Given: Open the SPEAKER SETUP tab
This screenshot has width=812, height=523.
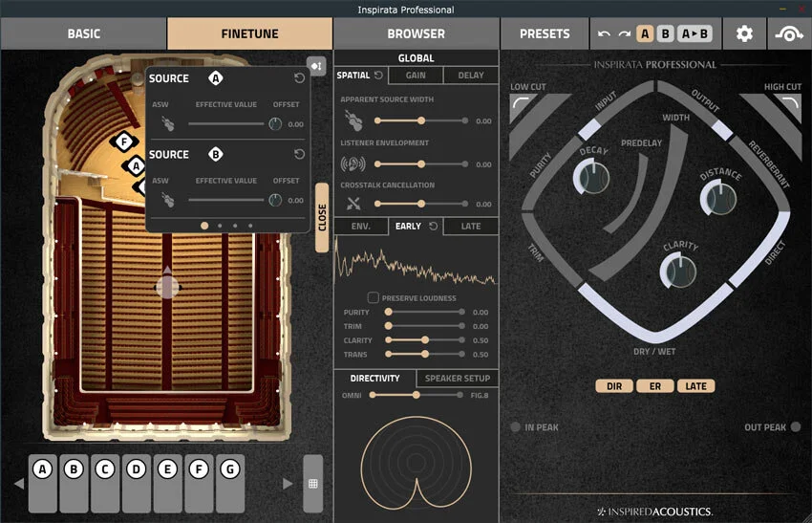Looking at the screenshot, I should pos(458,379).
